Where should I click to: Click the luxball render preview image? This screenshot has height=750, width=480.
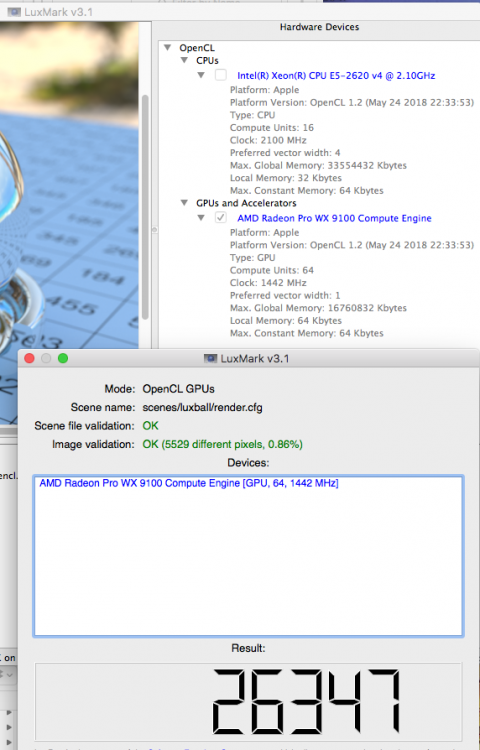click(69, 222)
